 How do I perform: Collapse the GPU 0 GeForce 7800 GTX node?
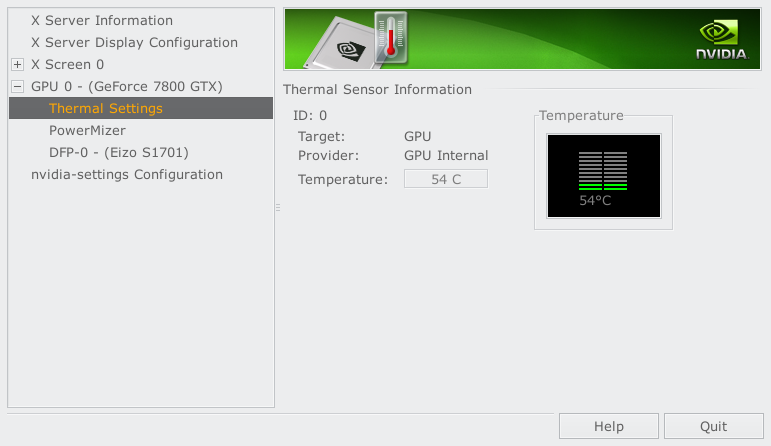point(17,87)
